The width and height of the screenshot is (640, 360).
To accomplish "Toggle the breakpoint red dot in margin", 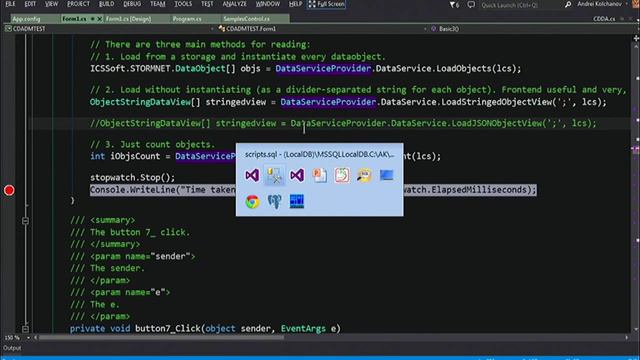I will [9, 190].
